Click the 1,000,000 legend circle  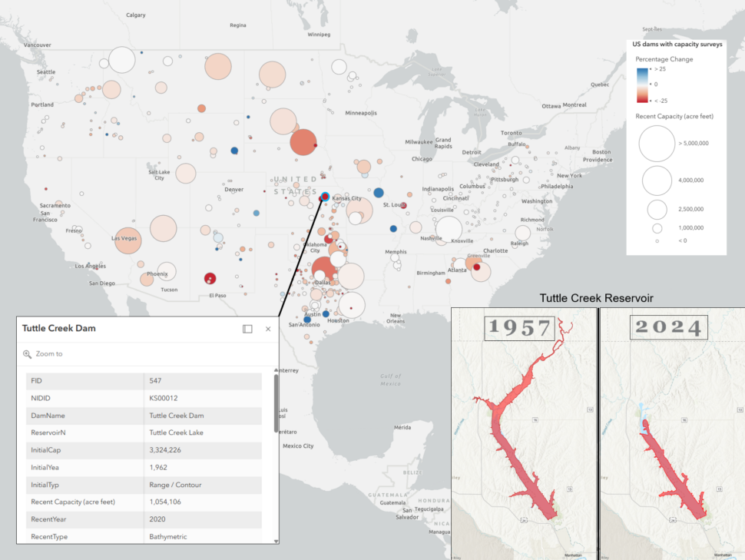point(657,228)
